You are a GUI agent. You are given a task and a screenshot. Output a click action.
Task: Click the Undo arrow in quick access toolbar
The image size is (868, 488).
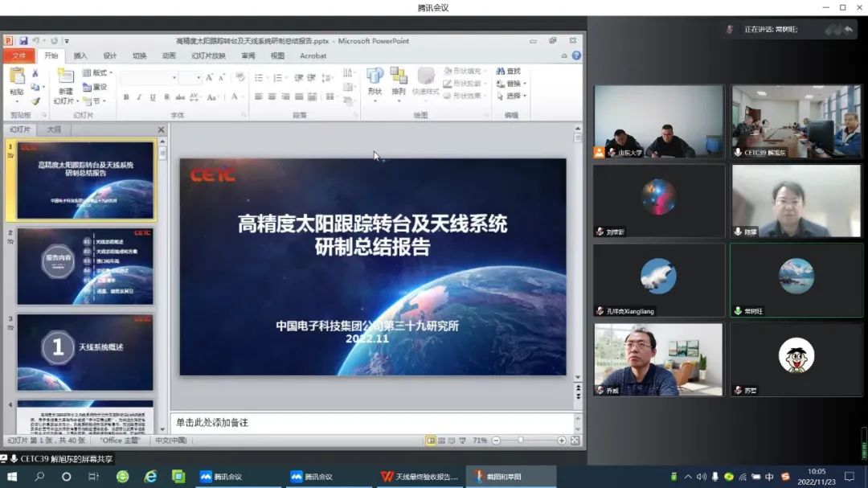[x=36, y=41]
